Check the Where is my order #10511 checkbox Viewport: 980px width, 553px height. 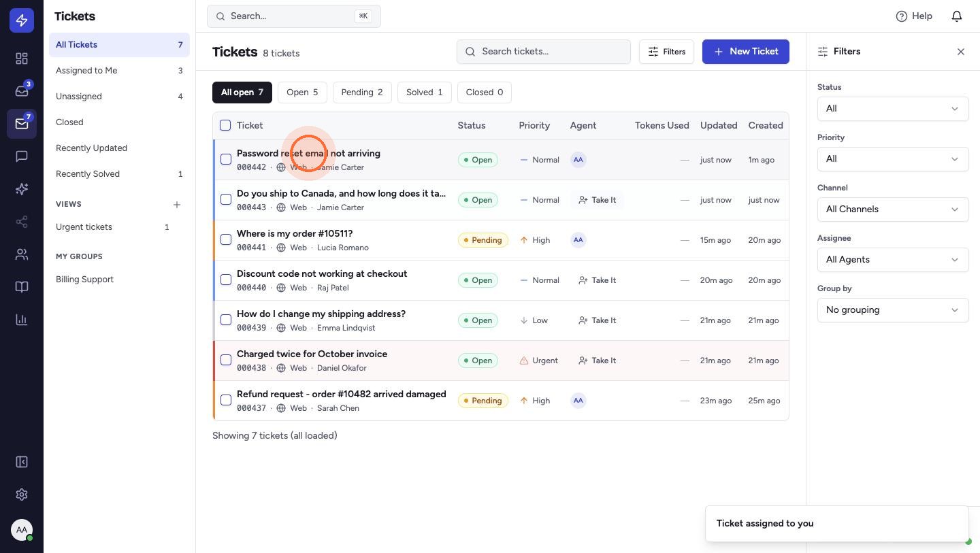226,239
